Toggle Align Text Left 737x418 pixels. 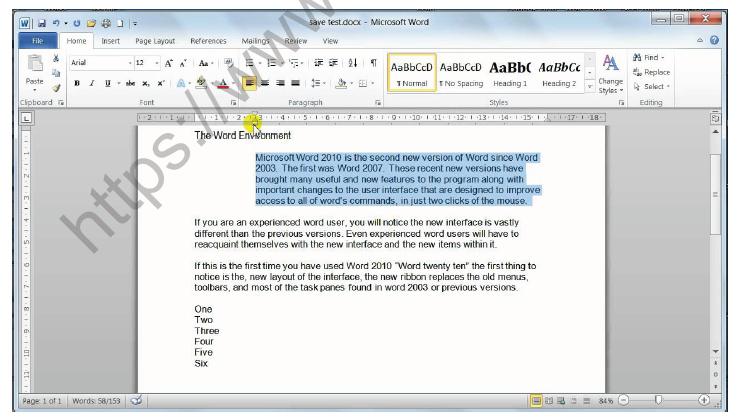pyautogui.click(x=250, y=83)
